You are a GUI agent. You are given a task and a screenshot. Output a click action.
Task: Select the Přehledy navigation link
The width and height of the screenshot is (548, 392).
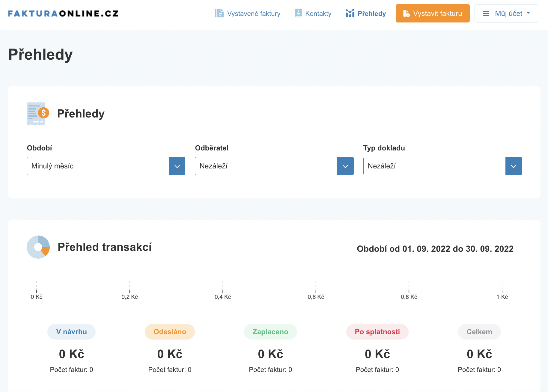click(371, 13)
